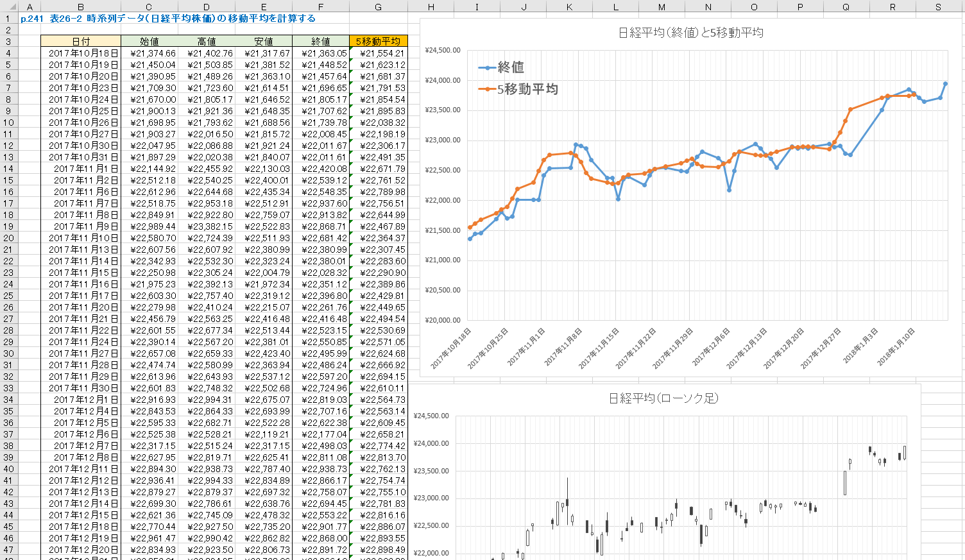The width and height of the screenshot is (965, 560).
Task: Select the cell with value ¥21,402.76
Action: point(207,53)
